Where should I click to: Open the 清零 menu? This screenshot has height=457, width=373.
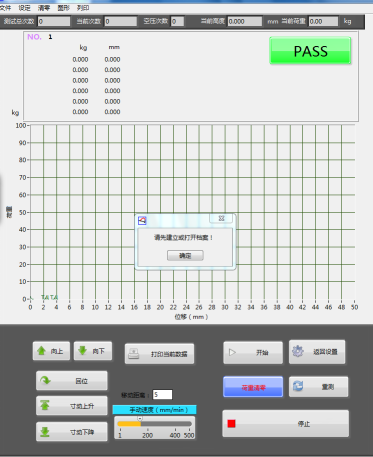click(x=44, y=8)
